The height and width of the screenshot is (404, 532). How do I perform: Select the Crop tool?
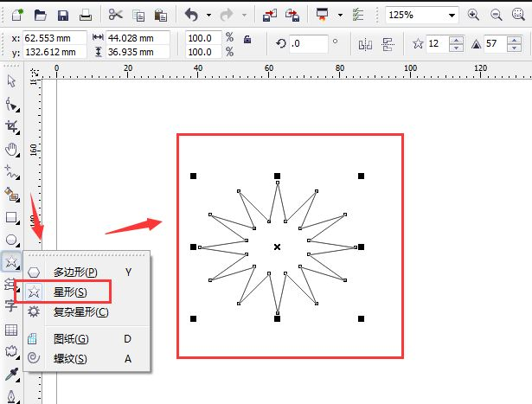(12, 127)
